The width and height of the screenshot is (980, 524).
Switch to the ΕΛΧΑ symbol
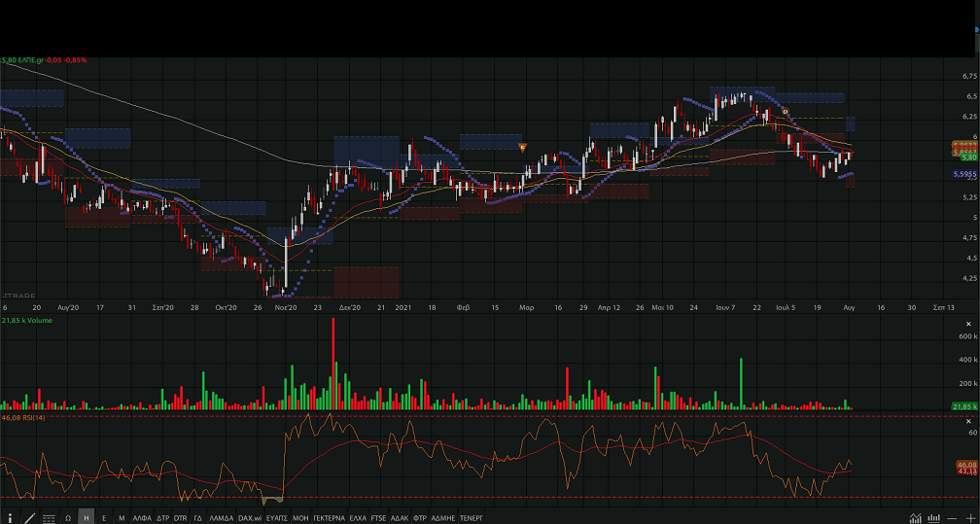[x=358, y=518]
